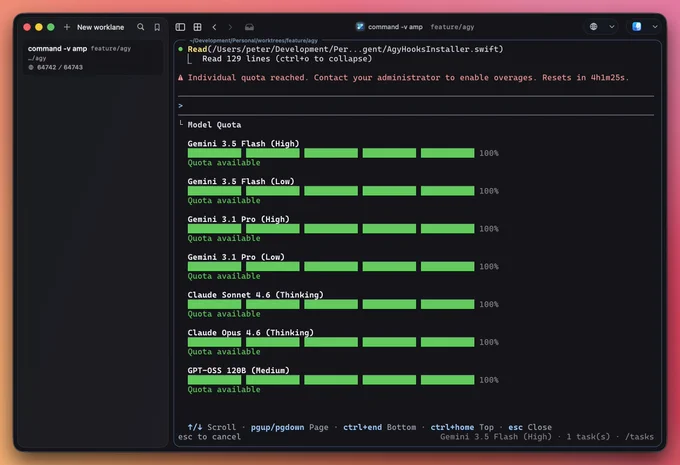Click the bookmark icon in sidebar header
This screenshot has width=680, height=465.
157,27
